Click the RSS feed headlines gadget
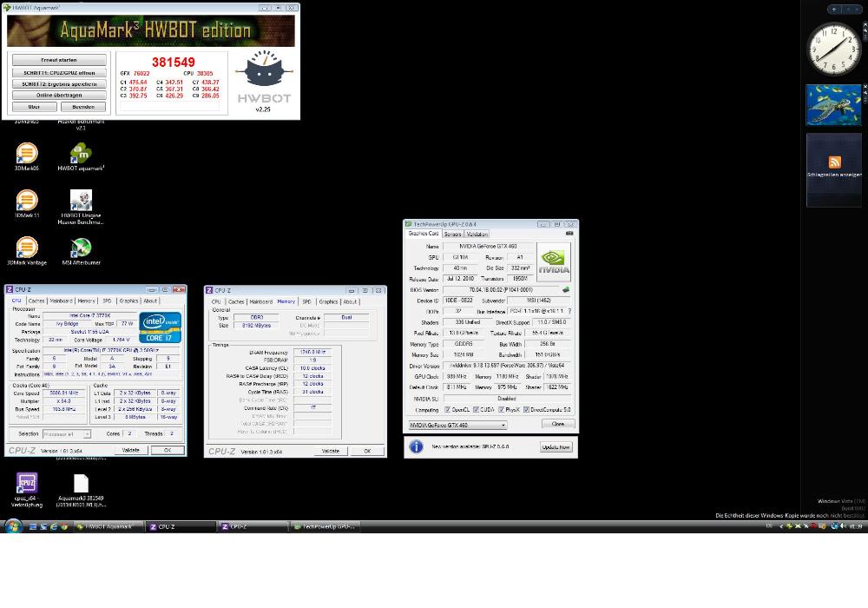 pyautogui.click(x=833, y=169)
